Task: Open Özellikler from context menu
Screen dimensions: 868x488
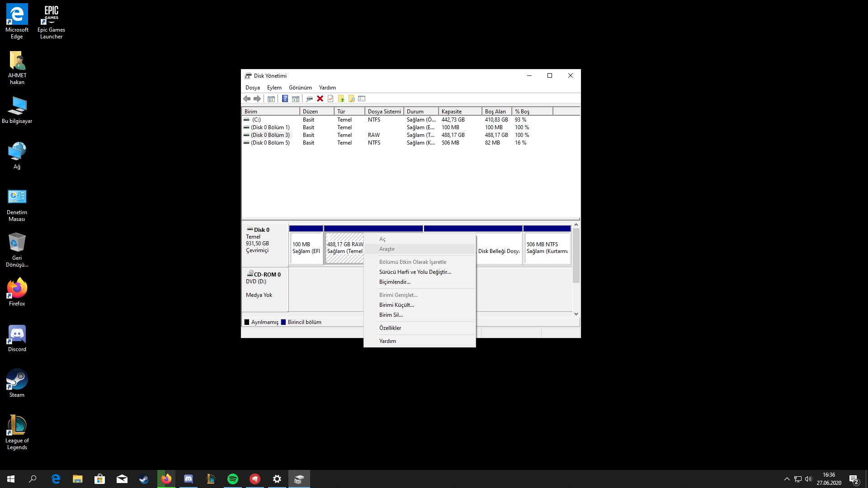Action: tap(390, 328)
